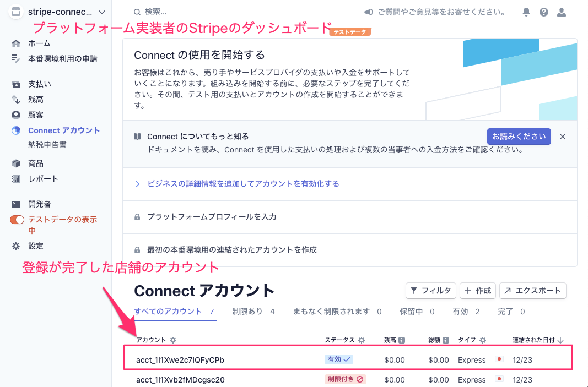Open the column settings gear beside アカウント

(x=172, y=340)
